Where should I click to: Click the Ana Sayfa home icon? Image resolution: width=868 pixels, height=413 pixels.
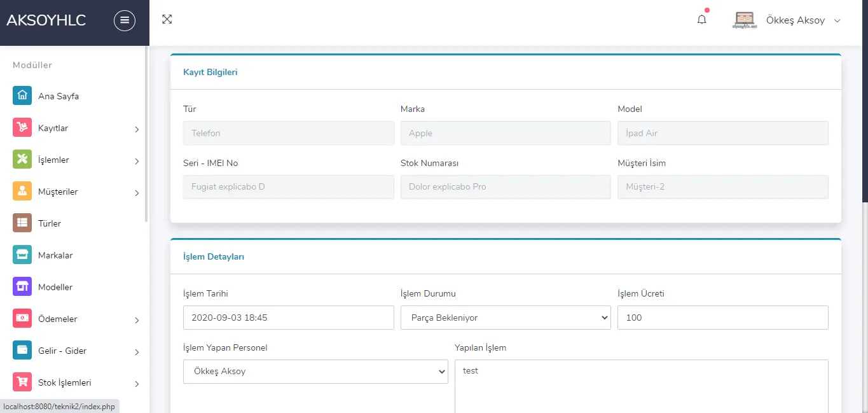pyautogui.click(x=22, y=96)
